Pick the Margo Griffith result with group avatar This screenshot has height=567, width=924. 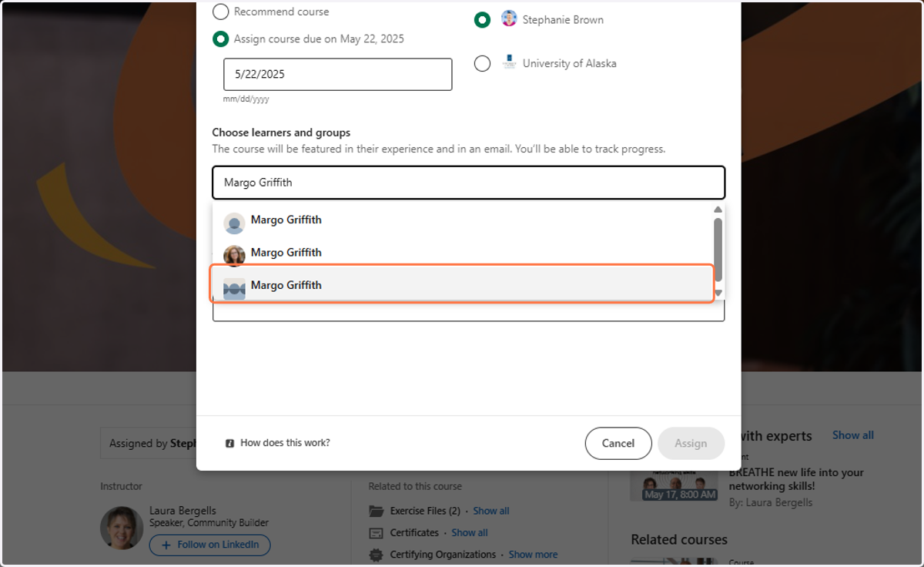point(462,284)
